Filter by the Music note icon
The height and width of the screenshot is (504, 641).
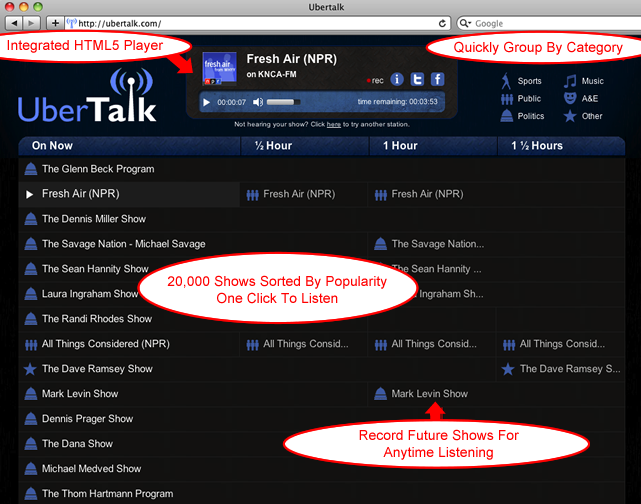(570, 81)
